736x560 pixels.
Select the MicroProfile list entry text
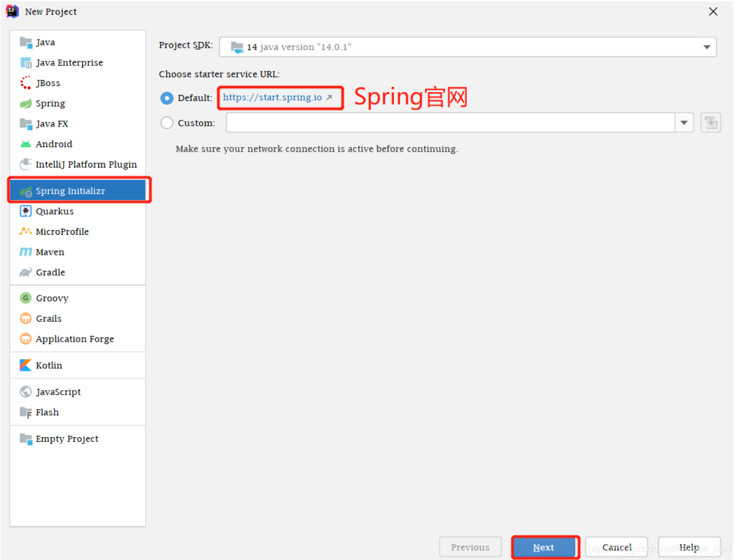(x=62, y=232)
